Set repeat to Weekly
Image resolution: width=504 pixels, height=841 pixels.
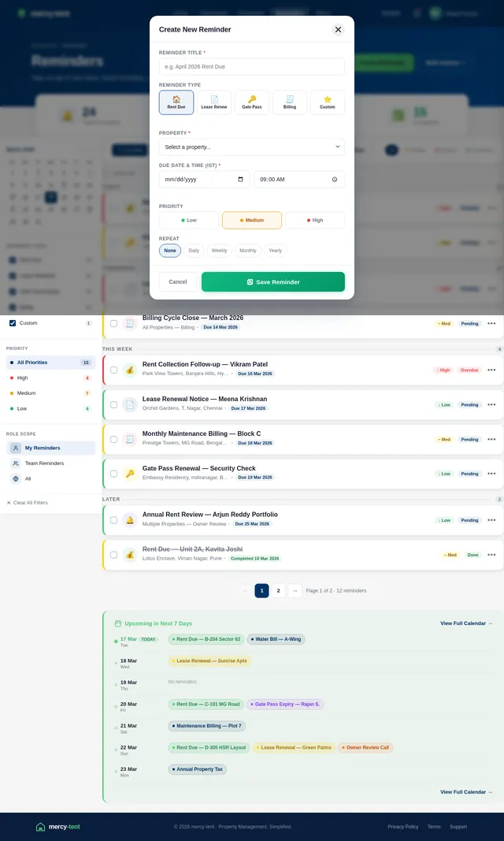tap(219, 251)
